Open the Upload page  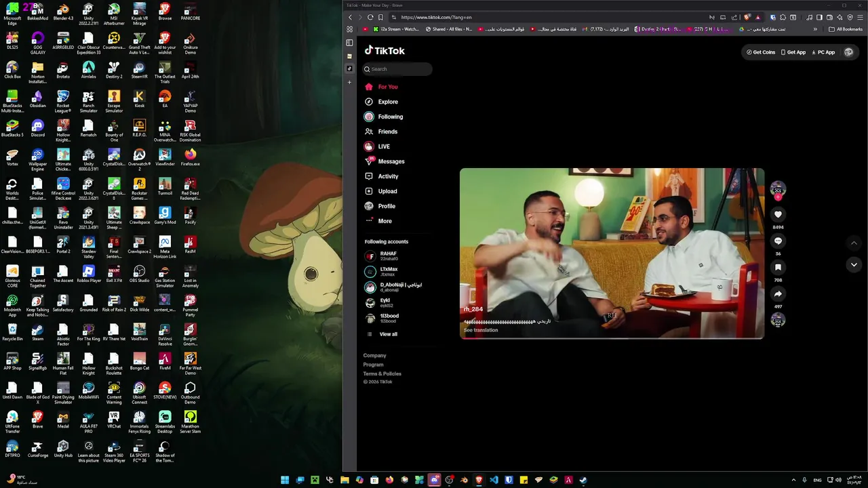[x=381, y=191]
